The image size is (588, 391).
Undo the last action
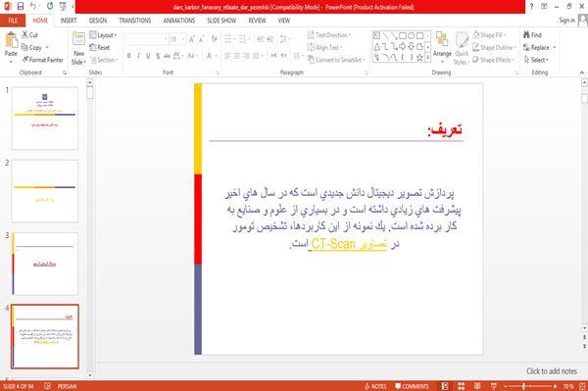(33, 6)
